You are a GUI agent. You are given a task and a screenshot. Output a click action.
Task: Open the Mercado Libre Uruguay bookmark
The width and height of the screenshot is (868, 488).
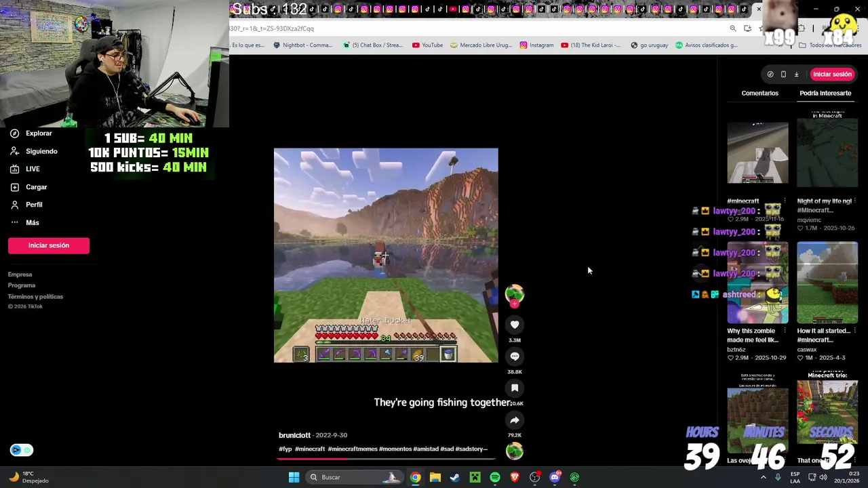click(x=480, y=45)
